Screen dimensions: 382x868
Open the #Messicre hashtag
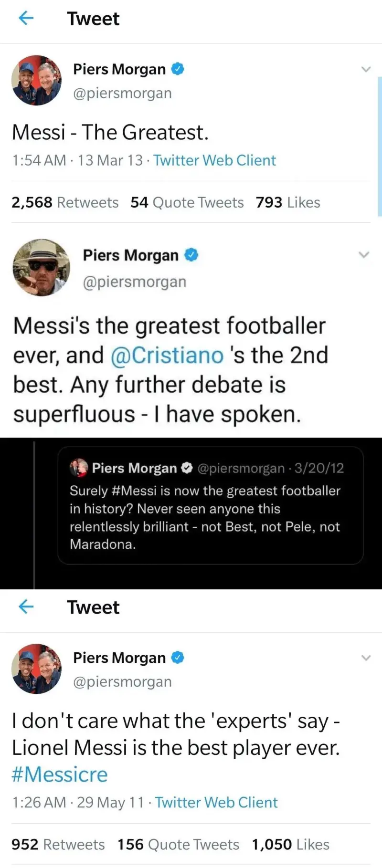click(60, 774)
